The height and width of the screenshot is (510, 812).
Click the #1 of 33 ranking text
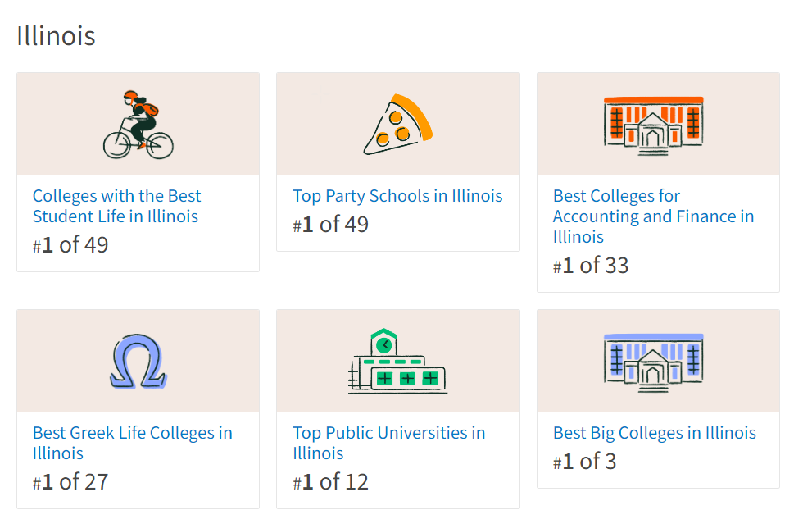pyautogui.click(x=591, y=266)
